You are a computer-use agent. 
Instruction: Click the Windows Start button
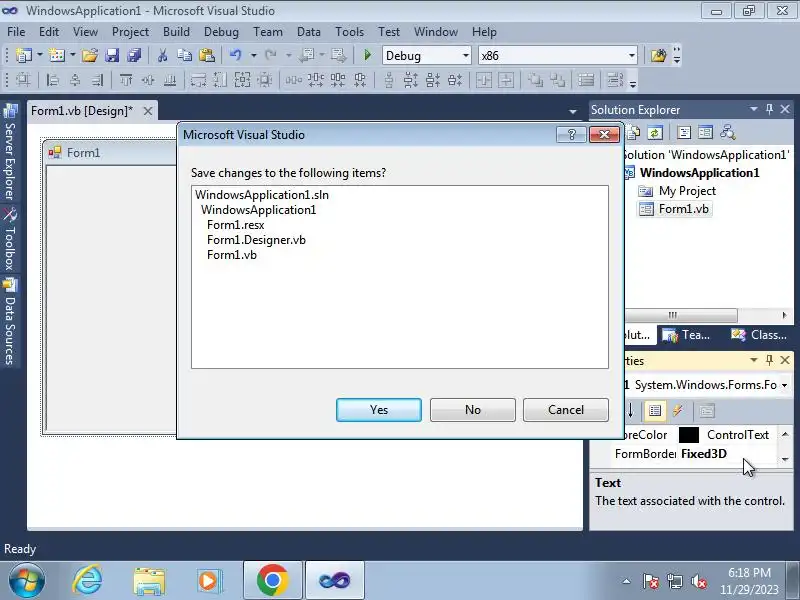[26, 581]
